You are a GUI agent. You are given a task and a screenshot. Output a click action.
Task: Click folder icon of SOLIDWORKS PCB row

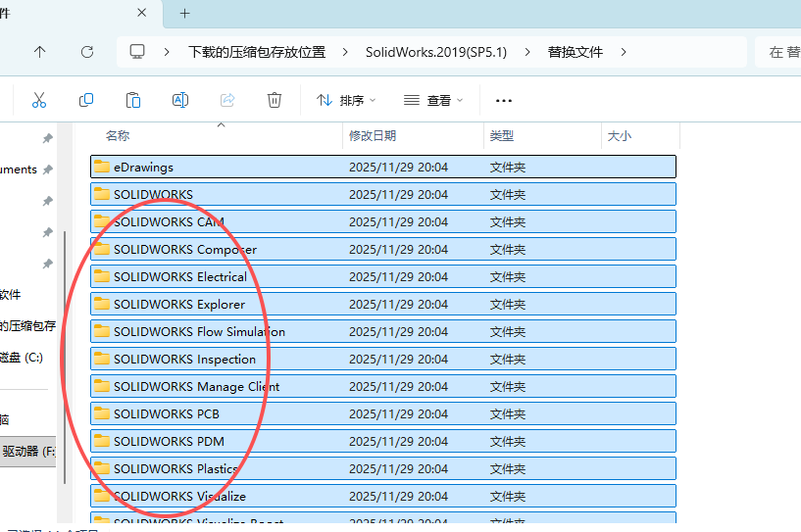[102, 413]
